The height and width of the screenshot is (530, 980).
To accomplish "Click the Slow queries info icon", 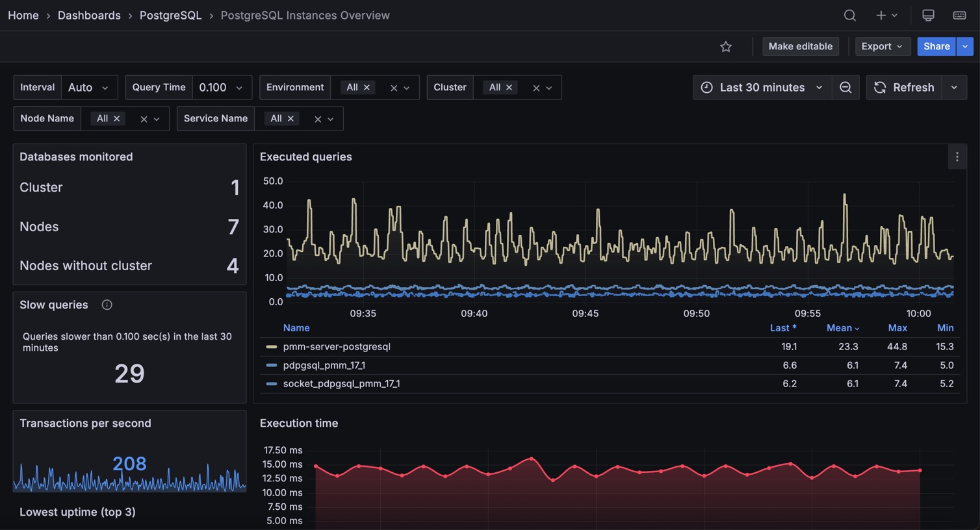I will (x=107, y=305).
